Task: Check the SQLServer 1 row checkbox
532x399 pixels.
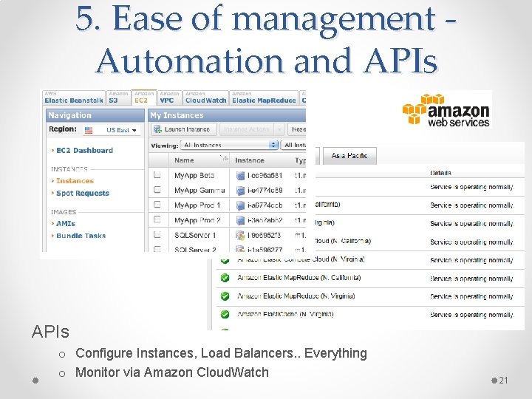Action: coord(157,234)
